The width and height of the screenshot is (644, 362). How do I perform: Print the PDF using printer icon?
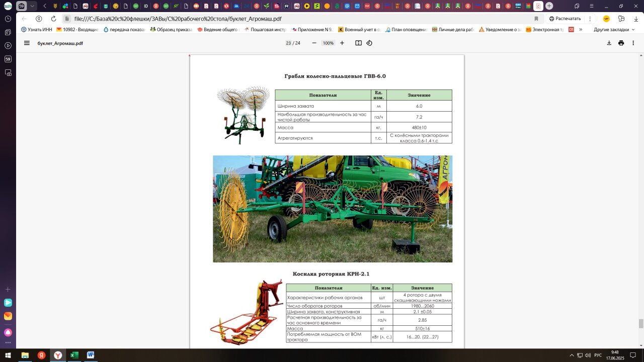tap(621, 43)
